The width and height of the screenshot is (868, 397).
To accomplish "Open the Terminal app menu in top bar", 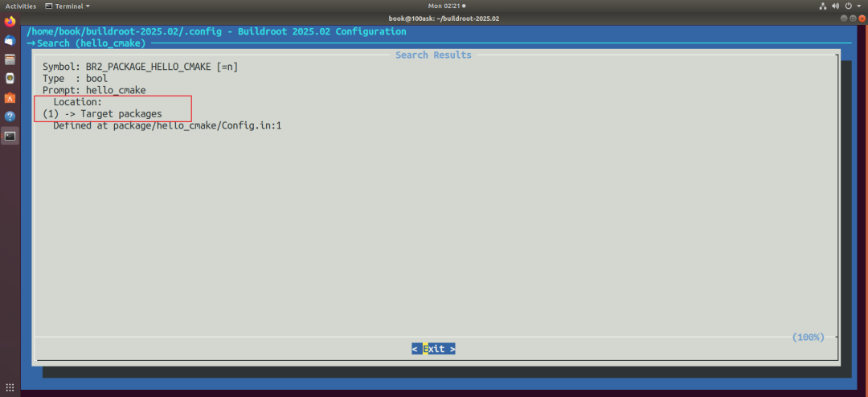I will click(68, 6).
